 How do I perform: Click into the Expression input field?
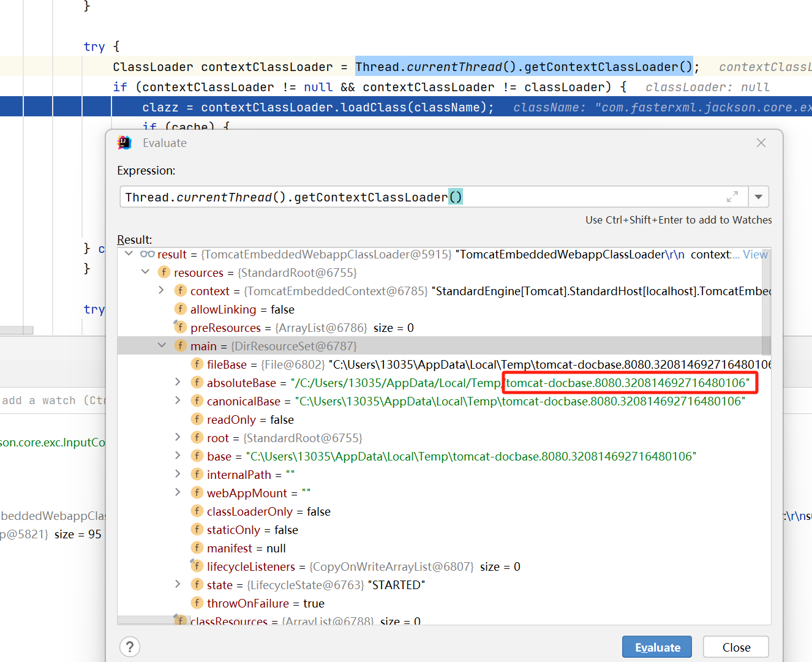[434, 197]
